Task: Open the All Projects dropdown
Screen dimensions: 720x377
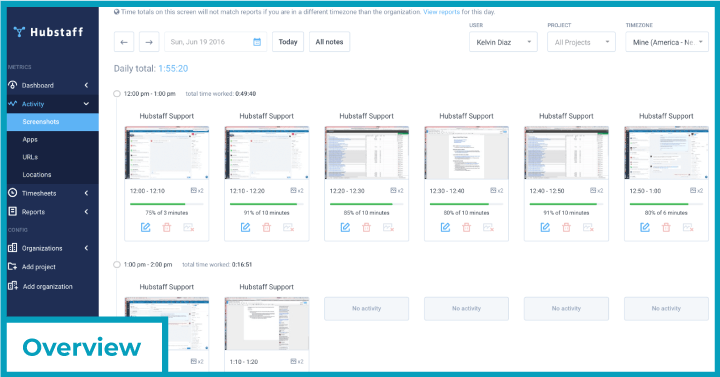Action: [x=581, y=42]
